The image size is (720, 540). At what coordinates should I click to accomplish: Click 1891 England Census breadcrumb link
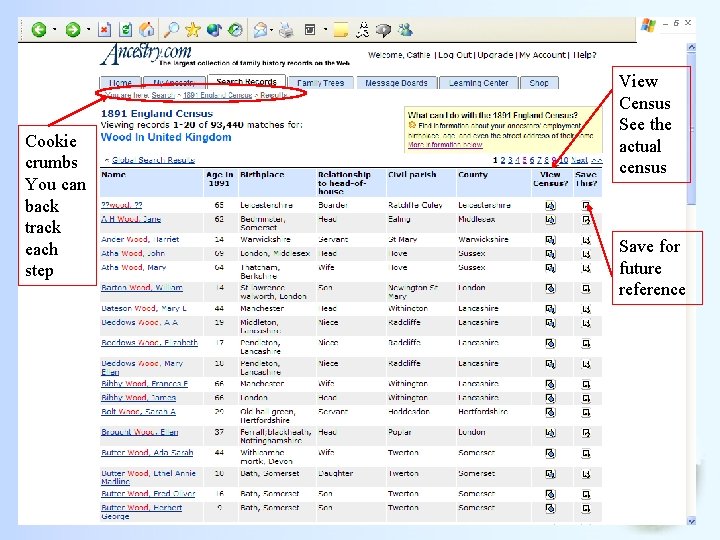point(218,95)
